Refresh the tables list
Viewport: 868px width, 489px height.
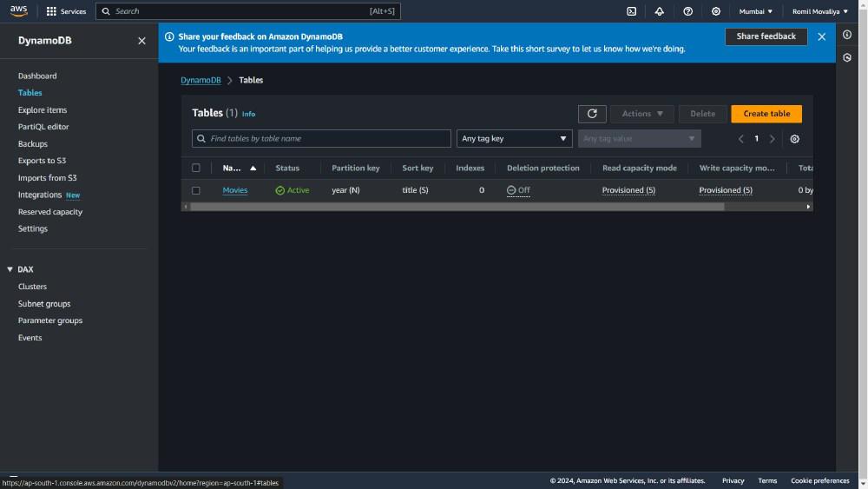tap(592, 114)
